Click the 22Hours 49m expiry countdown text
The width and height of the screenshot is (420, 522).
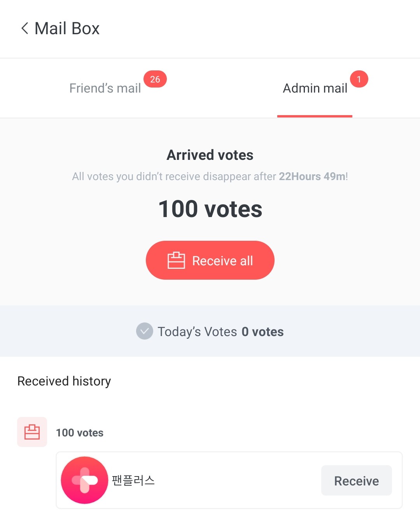click(x=312, y=177)
